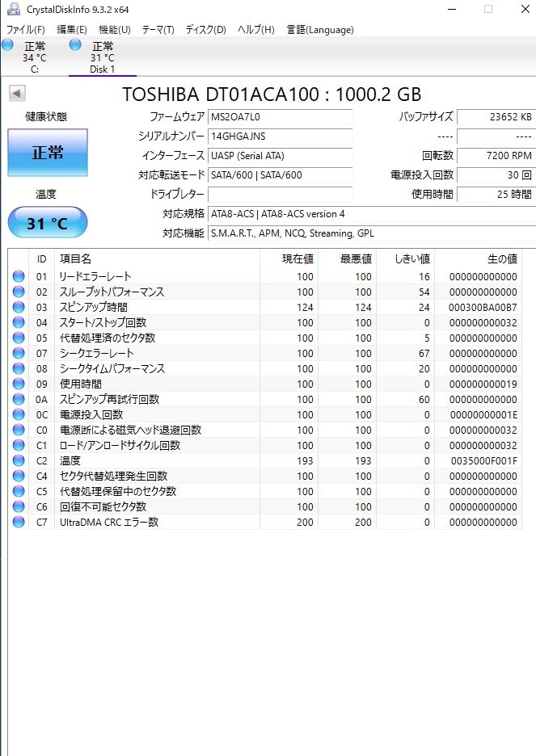
Task: Click the power on count 30 回
Action: tap(496, 175)
